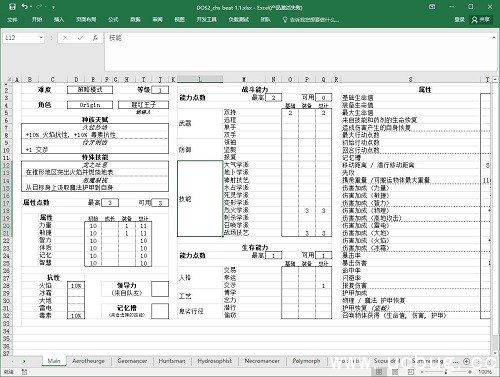500x377 pixels.
Task: Switch to the 团队 ribbon tab
Action: 265,20
